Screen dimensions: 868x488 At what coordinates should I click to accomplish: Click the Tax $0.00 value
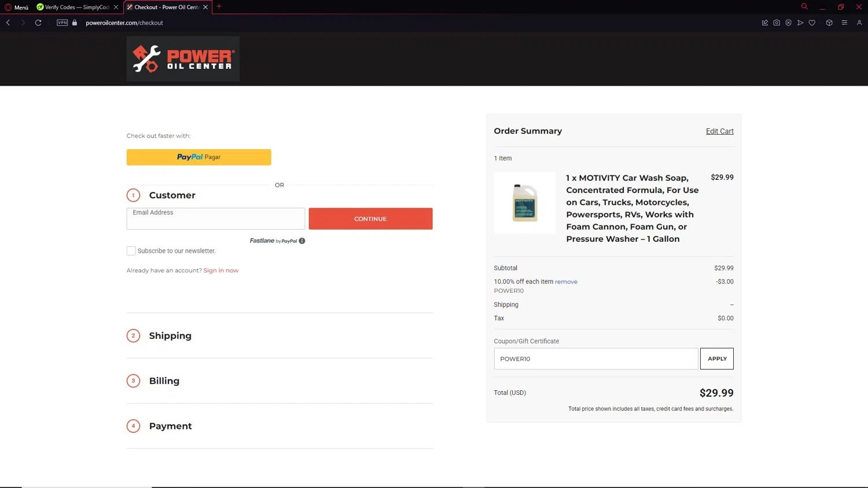click(x=726, y=318)
